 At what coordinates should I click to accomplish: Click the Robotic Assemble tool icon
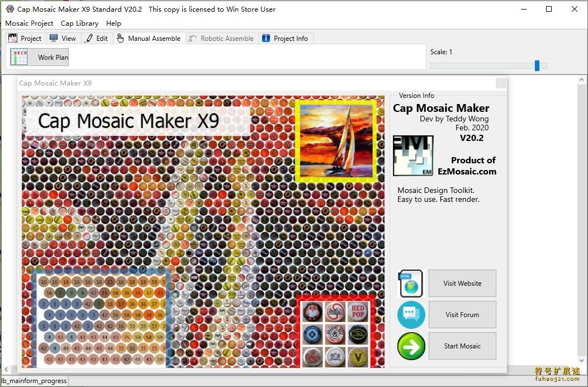pos(192,37)
